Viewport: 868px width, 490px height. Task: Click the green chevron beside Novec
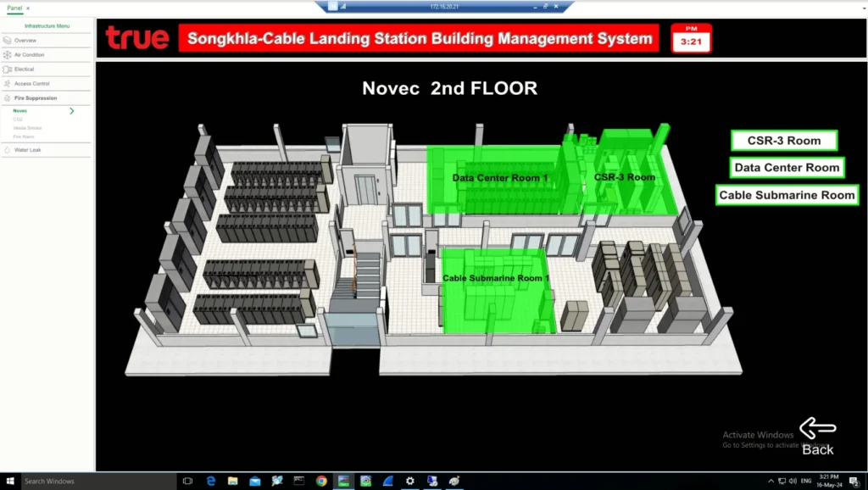72,111
